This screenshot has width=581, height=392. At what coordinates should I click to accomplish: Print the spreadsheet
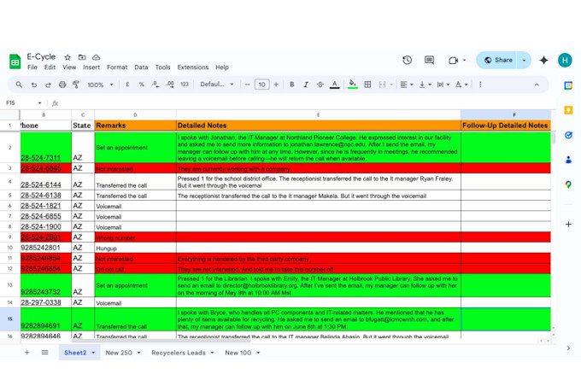[x=62, y=85]
